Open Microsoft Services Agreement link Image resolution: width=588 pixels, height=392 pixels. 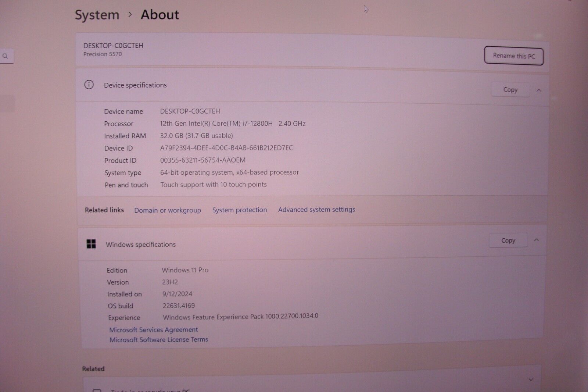click(154, 330)
